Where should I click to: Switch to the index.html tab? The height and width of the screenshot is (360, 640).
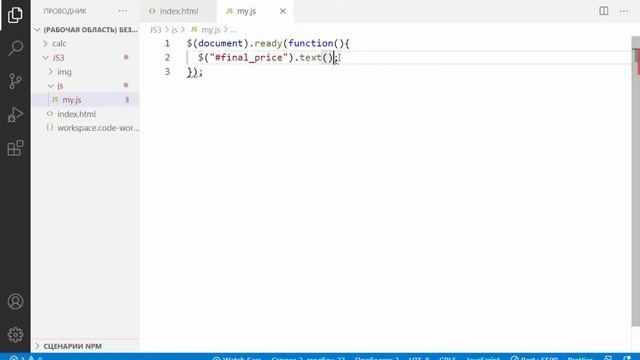pyautogui.click(x=179, y=11)
